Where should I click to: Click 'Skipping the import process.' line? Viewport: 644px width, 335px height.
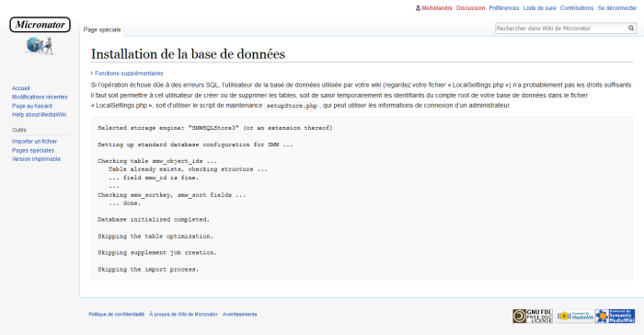tap(148, 270)
